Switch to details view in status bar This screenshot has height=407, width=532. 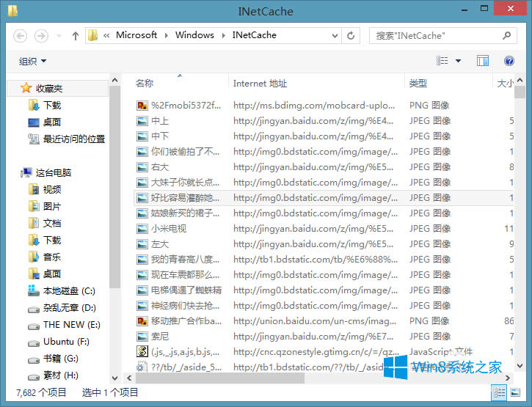point(499,392)
